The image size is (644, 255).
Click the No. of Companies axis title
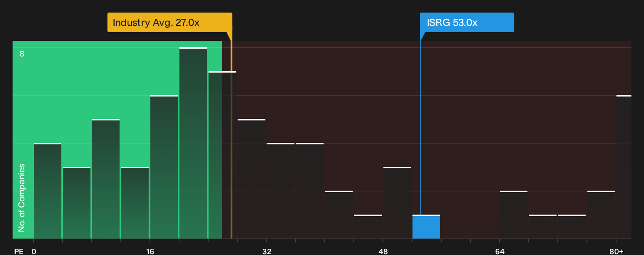pos(22,198)
